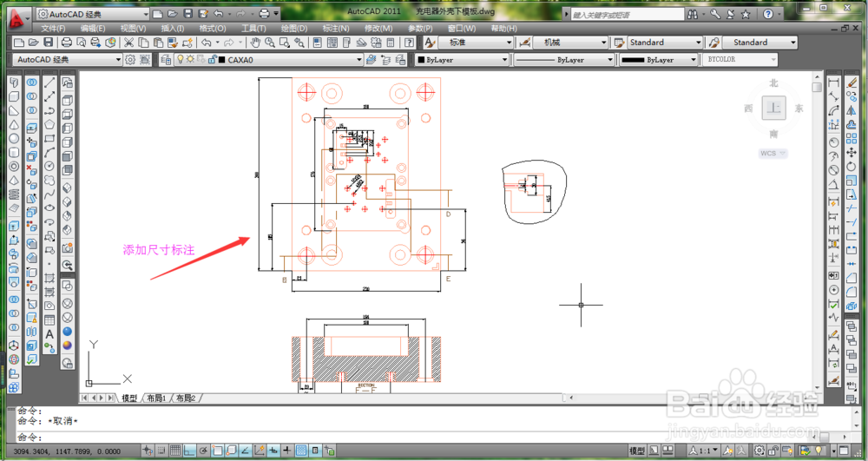
Task: Click the Zoom Window icon
Action: (x=285, y=43)
